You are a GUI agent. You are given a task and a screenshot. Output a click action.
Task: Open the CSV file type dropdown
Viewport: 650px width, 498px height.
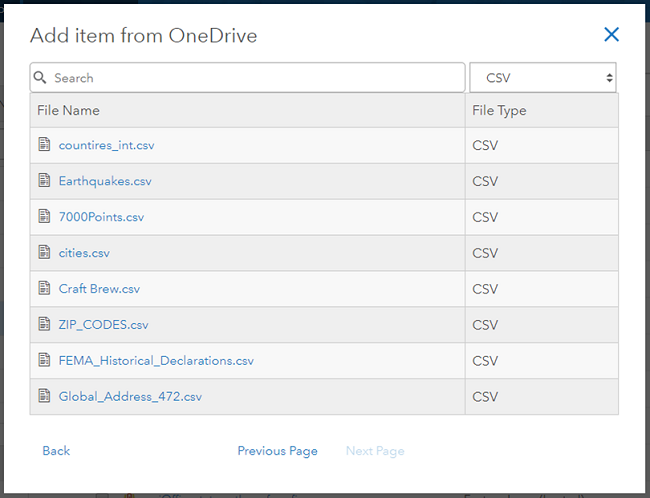[543, 77]
